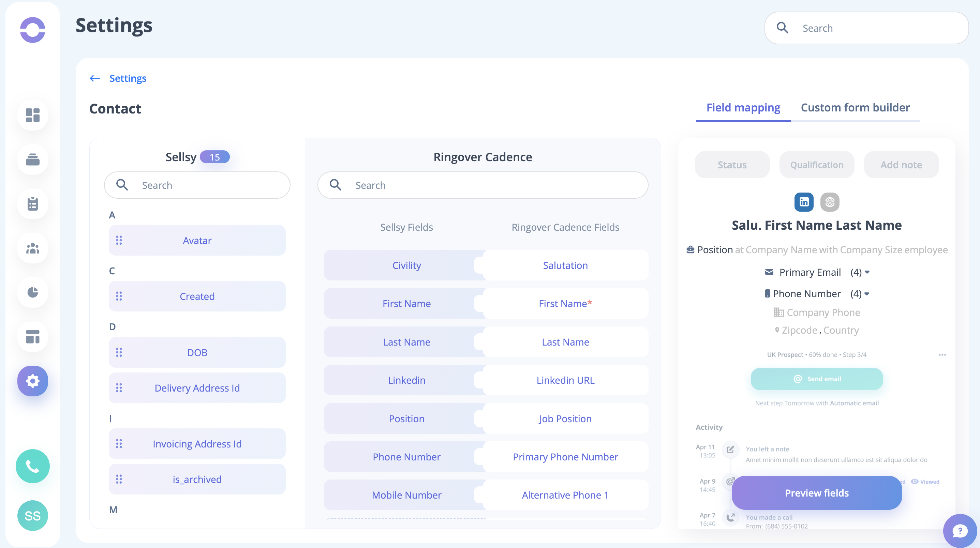Click the Qualification button
This screenshot has width=980, height=548.
click(816, 165)
